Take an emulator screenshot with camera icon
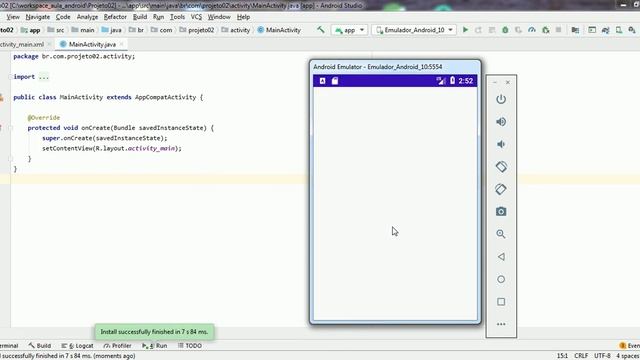Screen dimensions: 640x360 pos(501,211)
